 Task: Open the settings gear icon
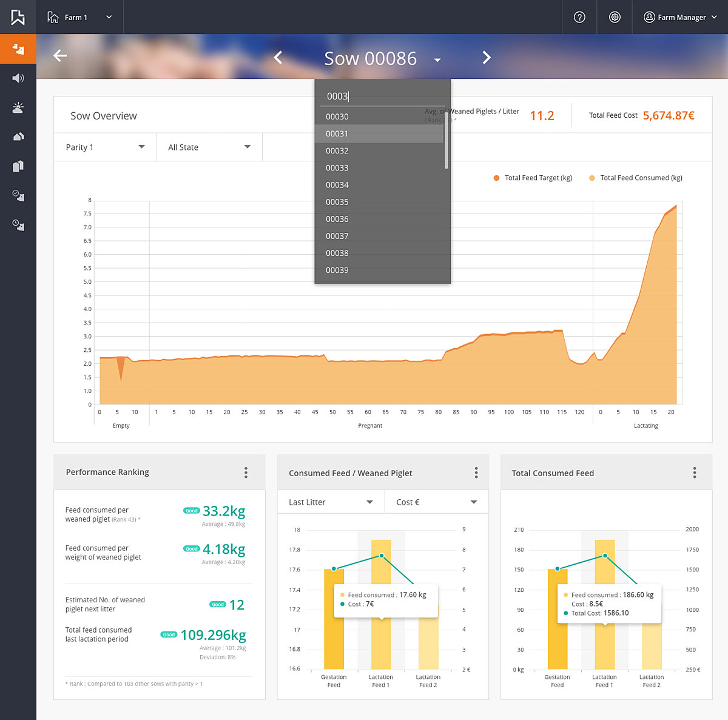click(x=615, y=17)
